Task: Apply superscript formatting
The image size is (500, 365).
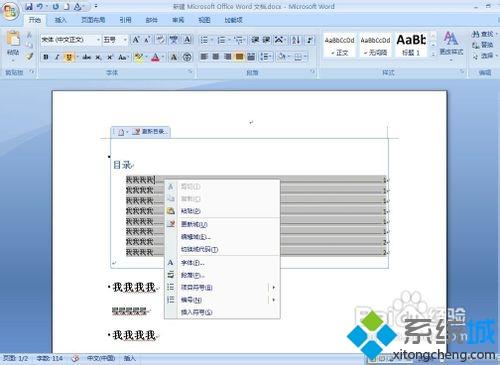Action: [x=110, y=57]
